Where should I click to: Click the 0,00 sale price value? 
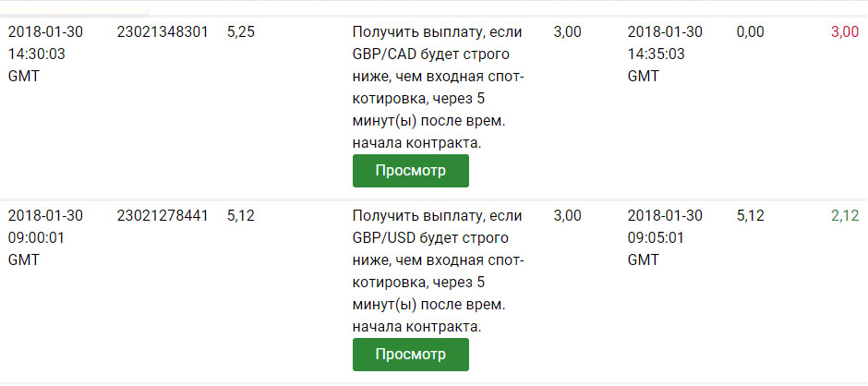click(x=750, y=32)
